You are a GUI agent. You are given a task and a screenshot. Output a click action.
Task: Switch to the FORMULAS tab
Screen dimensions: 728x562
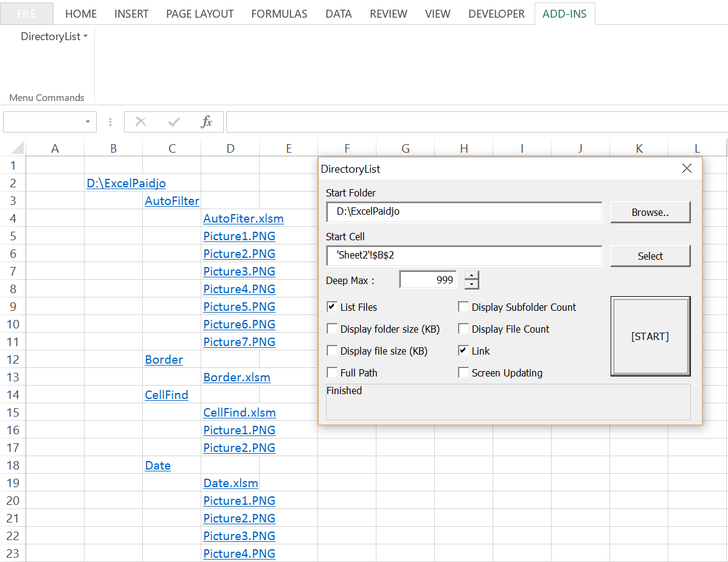pos(279,14)
